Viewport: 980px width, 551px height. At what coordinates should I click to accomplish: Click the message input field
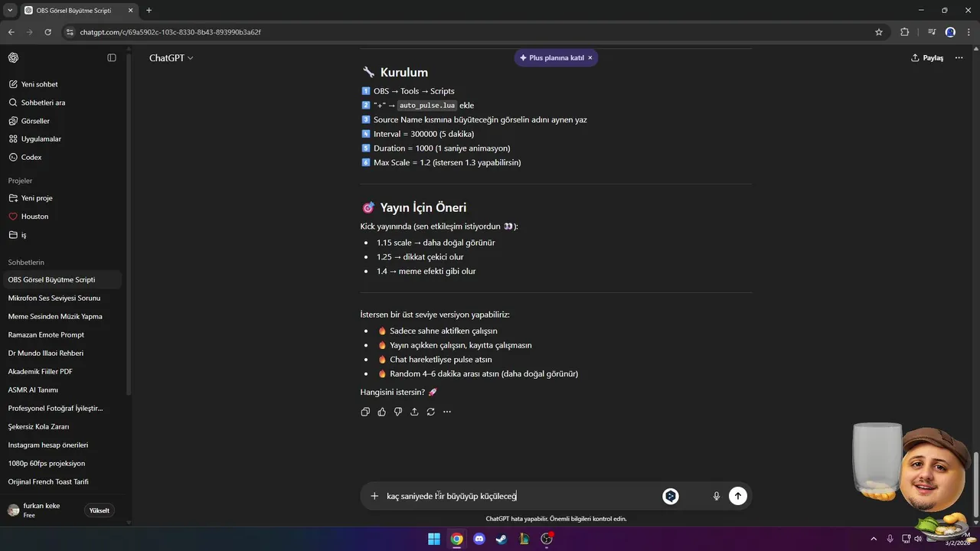[x=521, y=496]
